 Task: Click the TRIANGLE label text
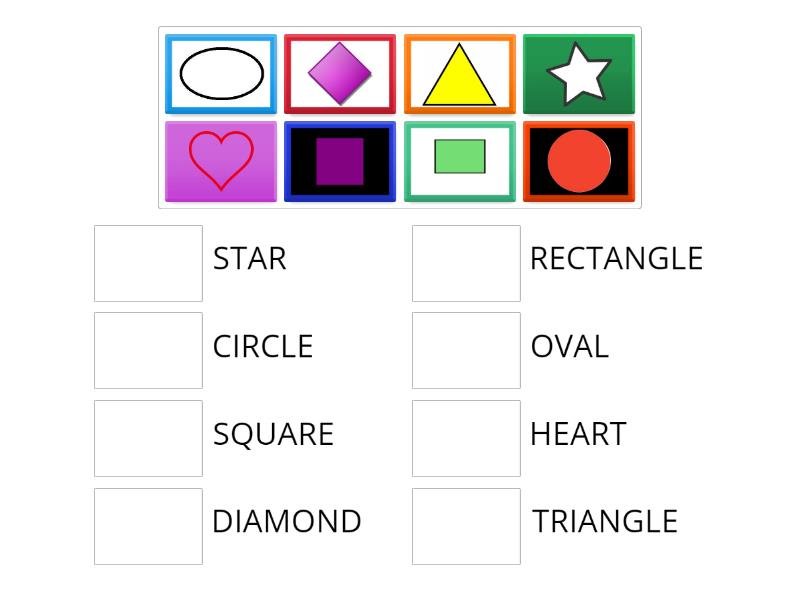click(x=604, y=521)
